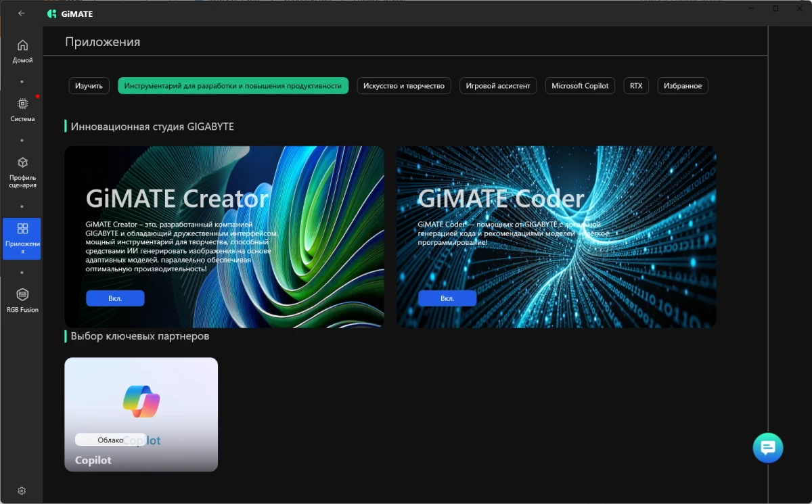Click Выбор ключевых партнеров heading
This screenshot has height=504, width=812.
coord(140,336)
